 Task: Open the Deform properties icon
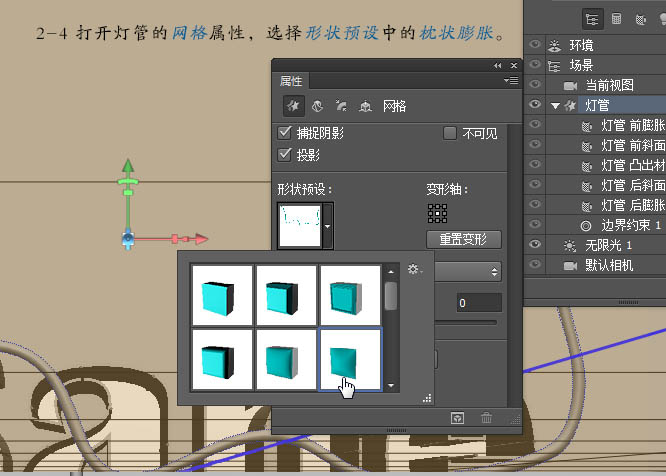[317, 105]
